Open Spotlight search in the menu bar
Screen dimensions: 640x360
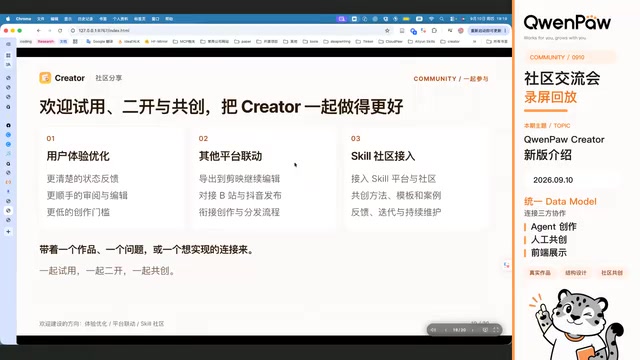coord(442,19)
